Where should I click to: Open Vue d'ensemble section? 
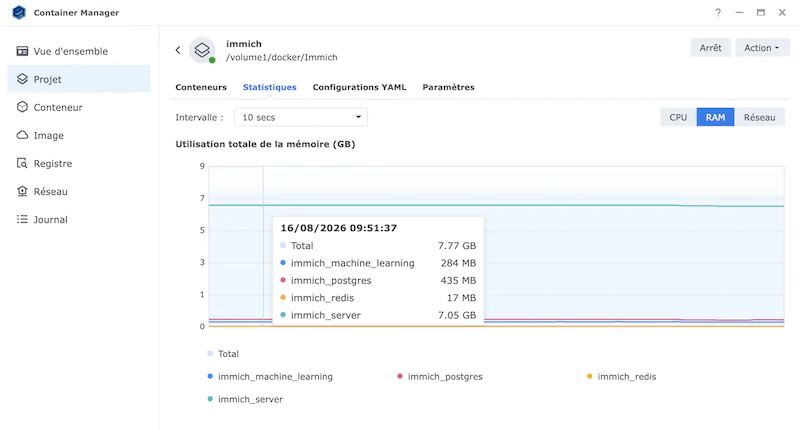[79, 51]
